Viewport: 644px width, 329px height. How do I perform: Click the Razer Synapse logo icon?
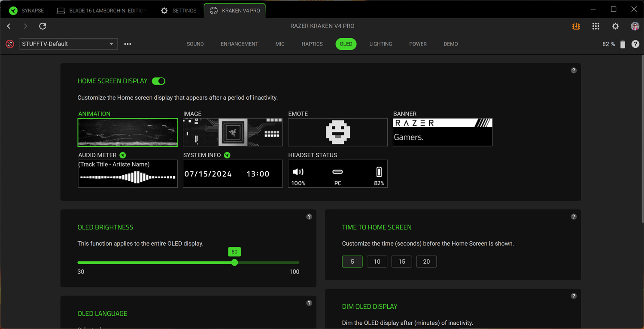[13, 11]
